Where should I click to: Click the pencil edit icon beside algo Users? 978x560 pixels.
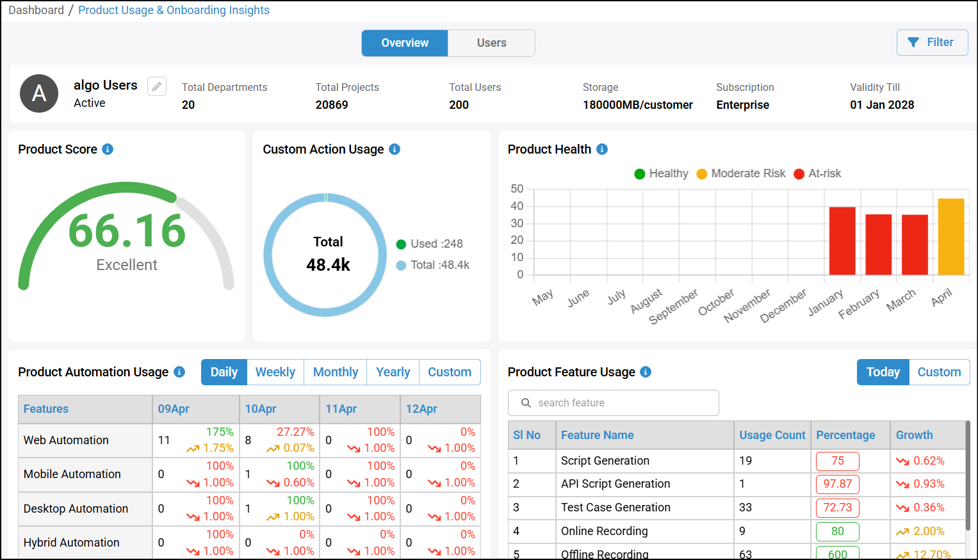click(157, 86)
